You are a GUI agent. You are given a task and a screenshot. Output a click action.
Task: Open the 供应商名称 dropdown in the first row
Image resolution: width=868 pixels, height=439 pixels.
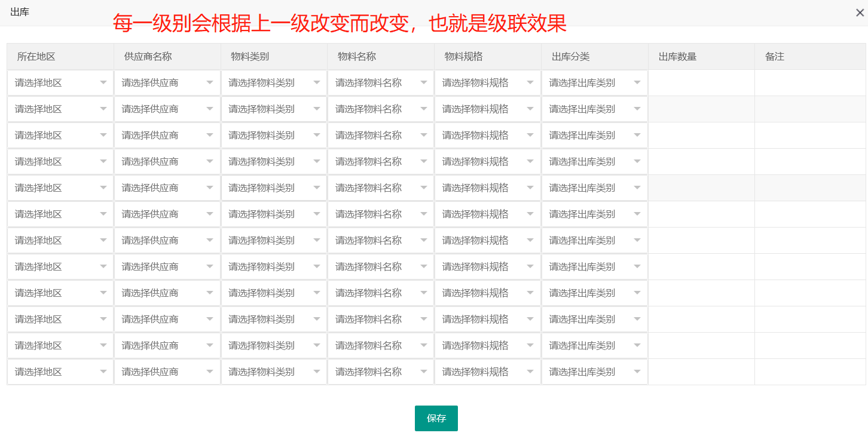click(x=167, y=82)
